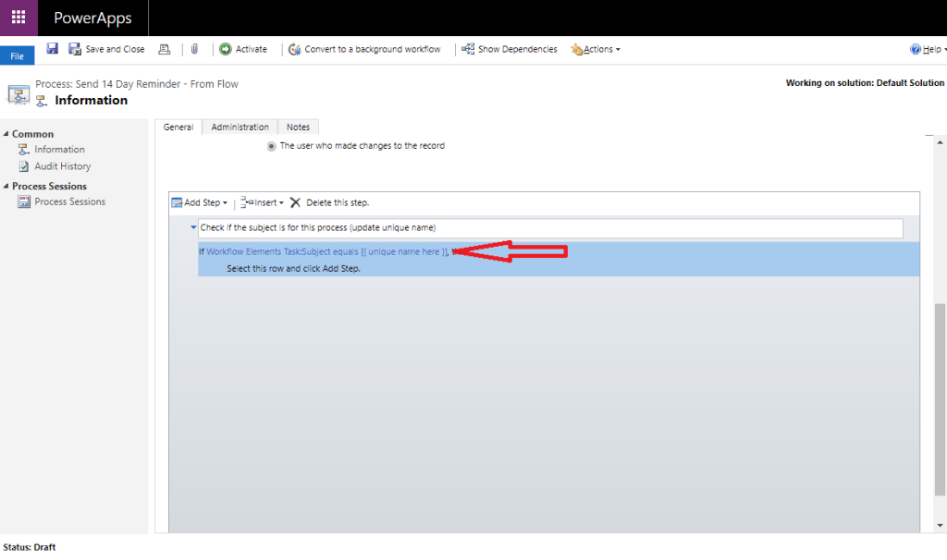Click the Attach File paperclip icon

point(194,48)
